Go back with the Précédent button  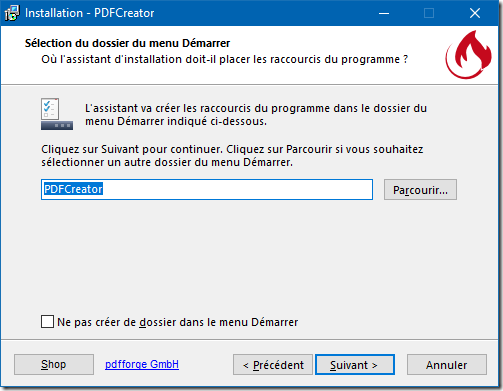click(x=273, y=365)
